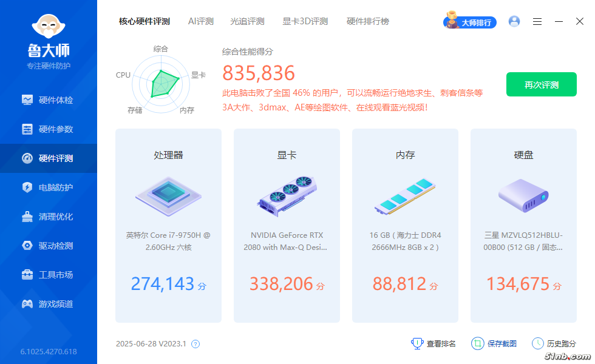Open 驱动检测 from the sidebar
Image resolution: width=595 pixels, height=364 pixels.
tap(49, 246)
